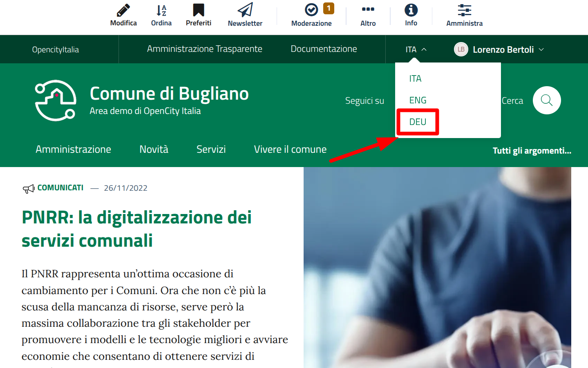Screen dimensions: 588x368
Task: Click the Comune di Bugliano logo
Action: click(x=56, y=100)
